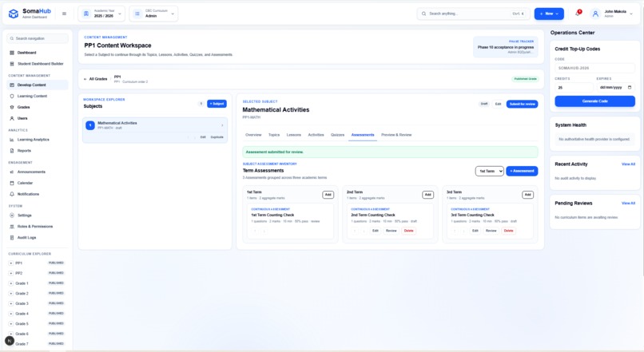Click the Users person icon in sidebar
The height and width of the screenshot is (352, 644).
12,118
